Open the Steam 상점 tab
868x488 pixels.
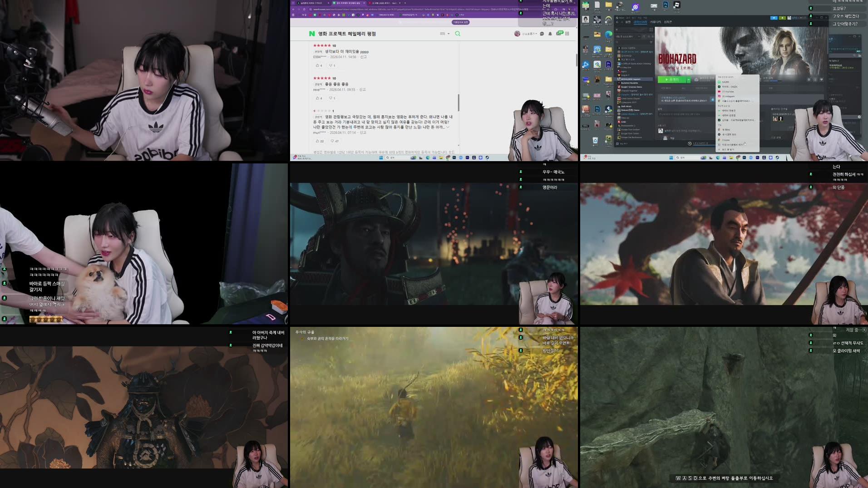click(628, 22)
